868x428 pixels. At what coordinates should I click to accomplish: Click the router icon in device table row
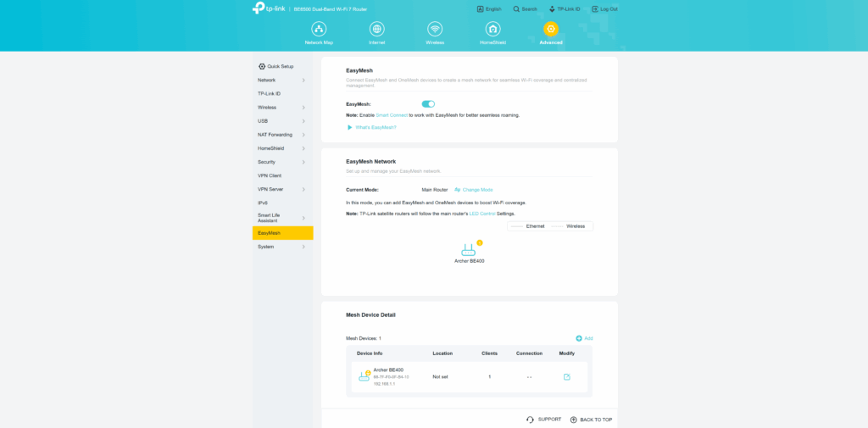click(x=364, y=376)
